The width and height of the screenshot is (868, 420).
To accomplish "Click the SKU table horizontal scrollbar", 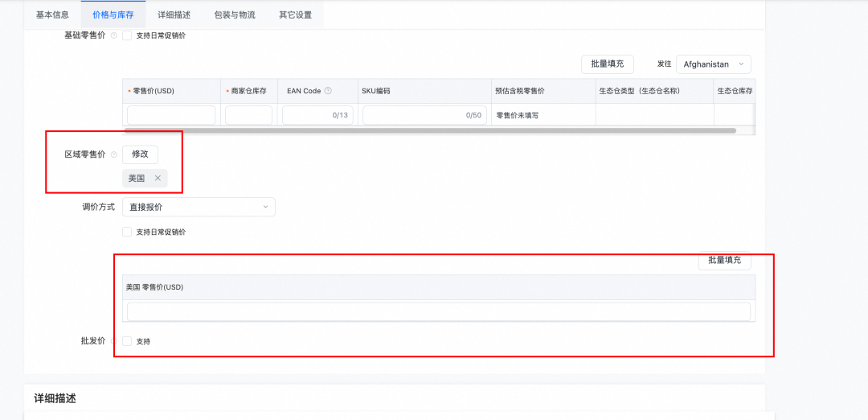I will tap(430, 130).
